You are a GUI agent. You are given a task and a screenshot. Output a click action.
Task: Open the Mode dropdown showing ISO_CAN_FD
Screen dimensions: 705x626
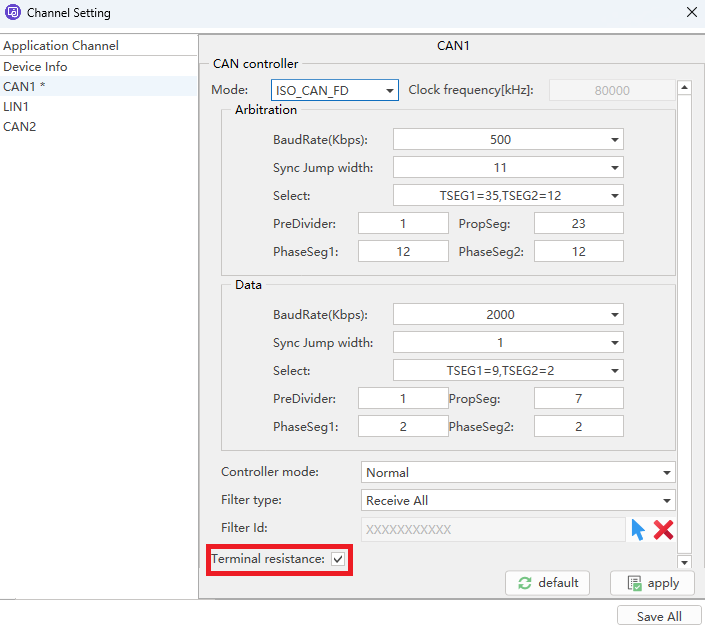coord(335,90)
